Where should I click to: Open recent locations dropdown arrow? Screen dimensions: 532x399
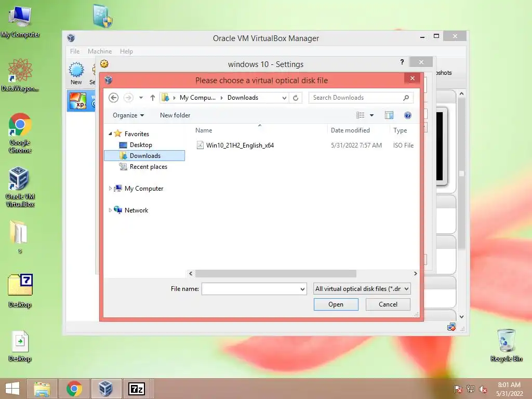[141, 98]
